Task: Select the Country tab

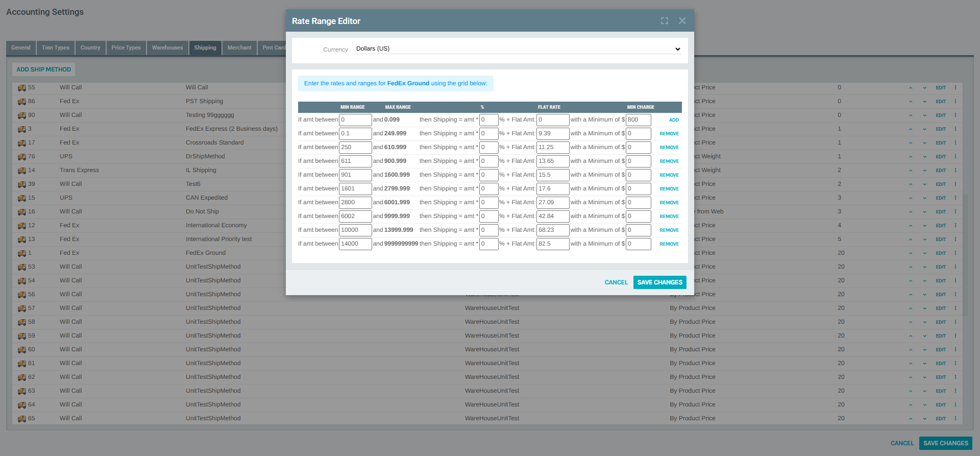Action: point(90,48)
